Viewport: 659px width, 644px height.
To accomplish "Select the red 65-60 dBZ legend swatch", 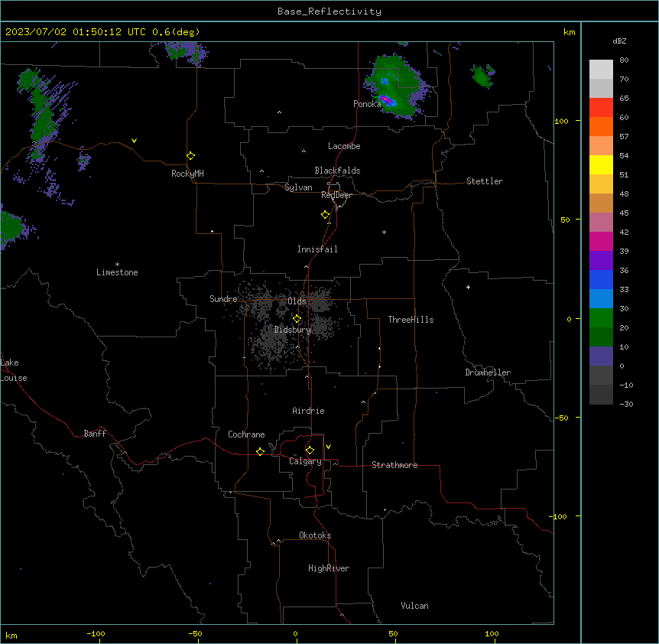I will pos(601,108).
